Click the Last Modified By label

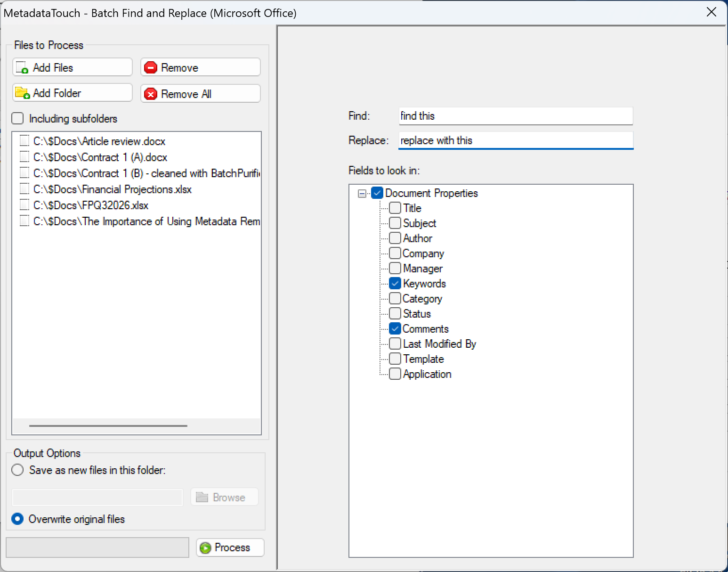tap(439, 343)
